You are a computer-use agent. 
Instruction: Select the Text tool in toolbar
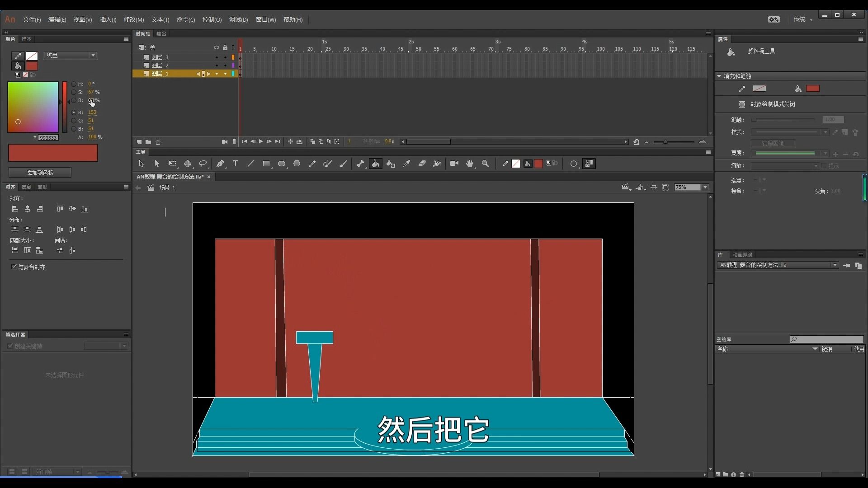[x=234, y=163]
